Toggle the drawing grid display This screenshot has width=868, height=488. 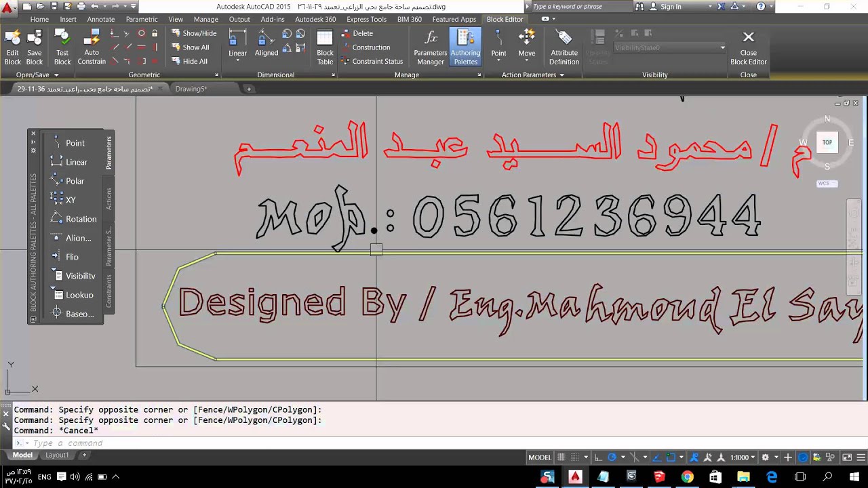pos(562,457)
